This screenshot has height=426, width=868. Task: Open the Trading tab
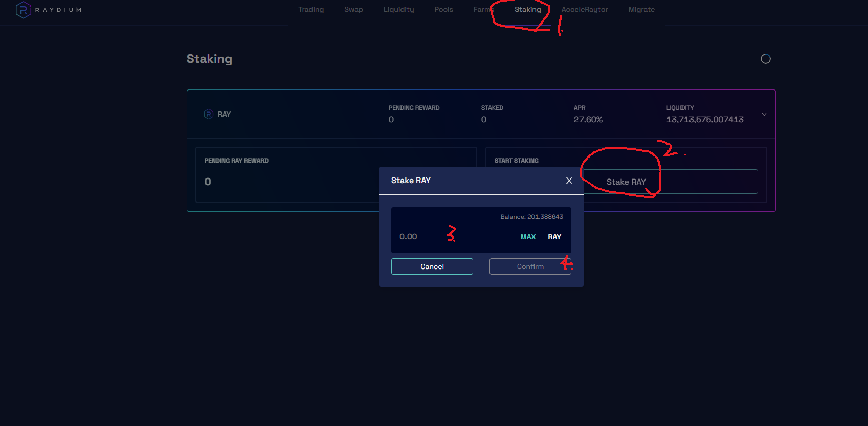[311, 10]
